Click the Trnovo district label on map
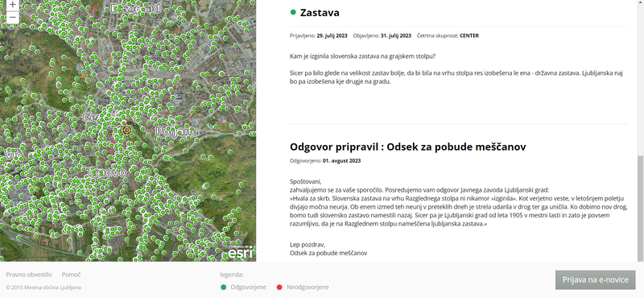 106,172
